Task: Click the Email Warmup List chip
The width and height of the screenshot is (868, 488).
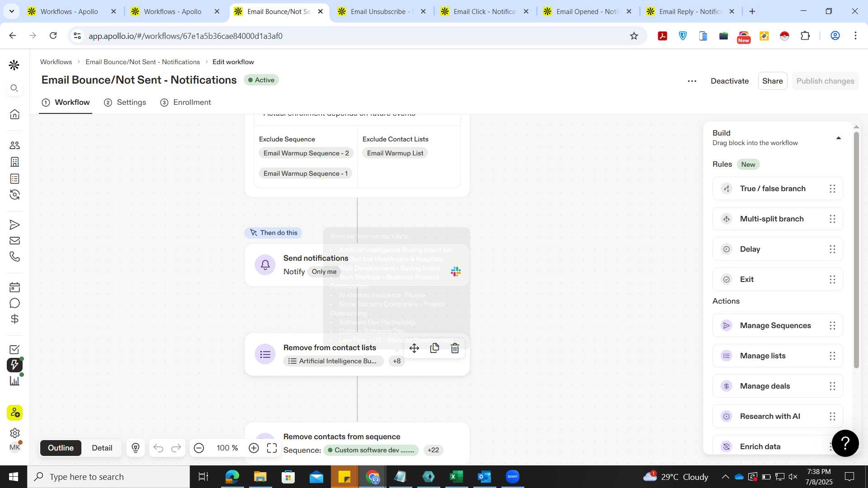Action: (395, 153)
